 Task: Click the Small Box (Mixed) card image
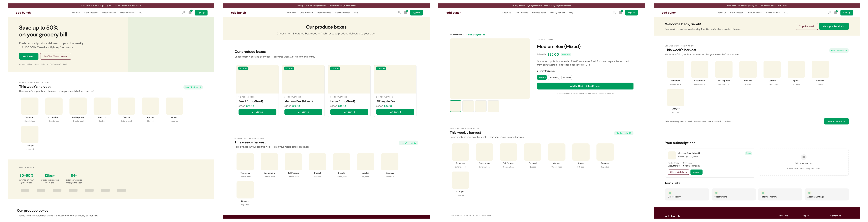tap(257, 79)
